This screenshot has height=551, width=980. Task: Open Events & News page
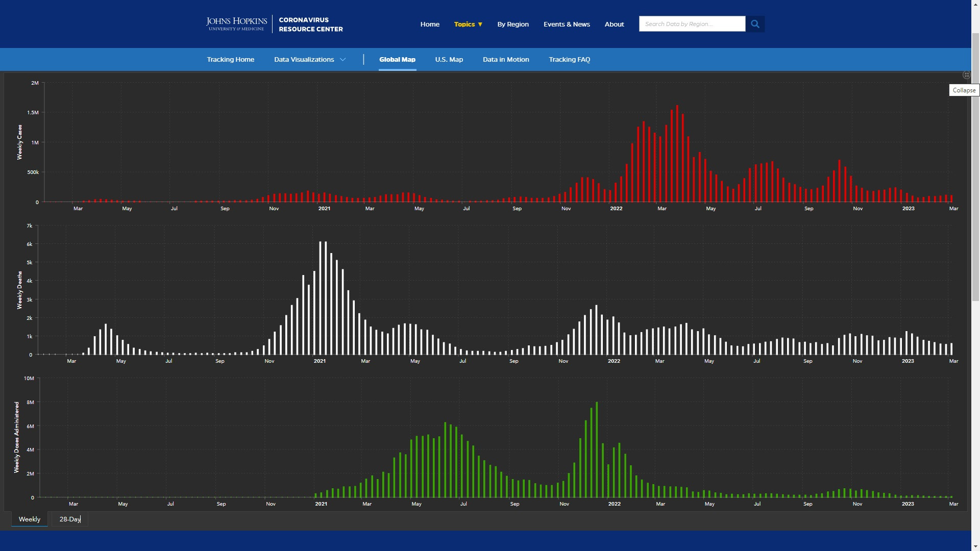tap(567, 24)
